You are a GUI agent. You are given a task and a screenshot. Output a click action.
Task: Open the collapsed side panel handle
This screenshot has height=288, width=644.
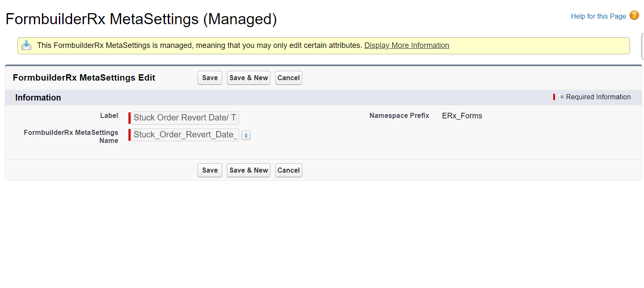pyautogui.click(x=641, y=45)
